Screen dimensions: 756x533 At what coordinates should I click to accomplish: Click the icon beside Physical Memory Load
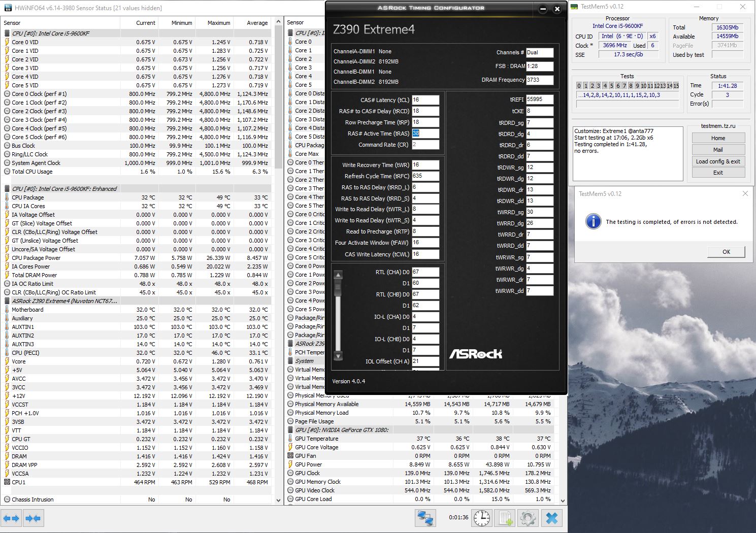[290, 413]
